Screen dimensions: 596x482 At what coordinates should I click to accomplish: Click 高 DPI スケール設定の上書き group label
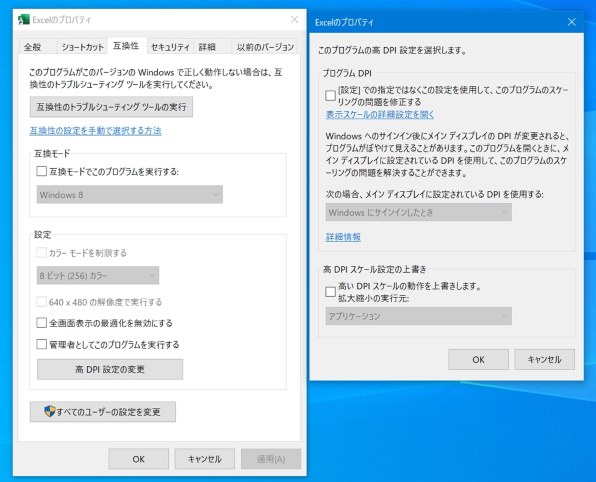[x=375, y=269]
